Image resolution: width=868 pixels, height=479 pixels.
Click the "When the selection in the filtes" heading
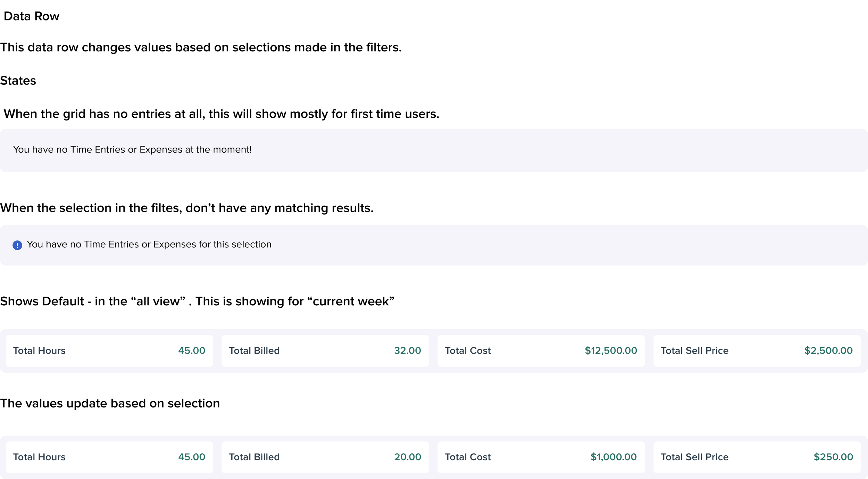point(187,208)
